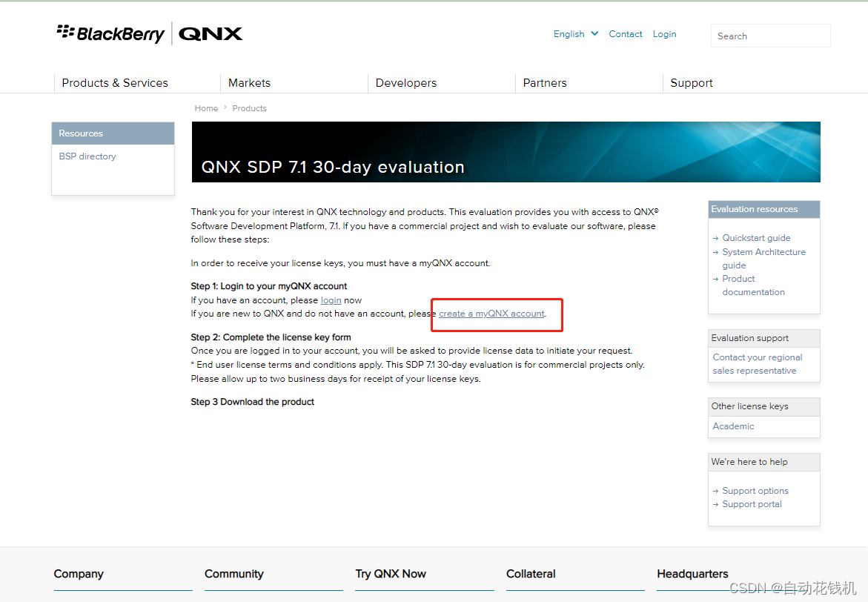Screen dimensions: 868x602
Task: Click Home in the breadcrumb trail
Action: pyautogui.click(x=206, y=108)
